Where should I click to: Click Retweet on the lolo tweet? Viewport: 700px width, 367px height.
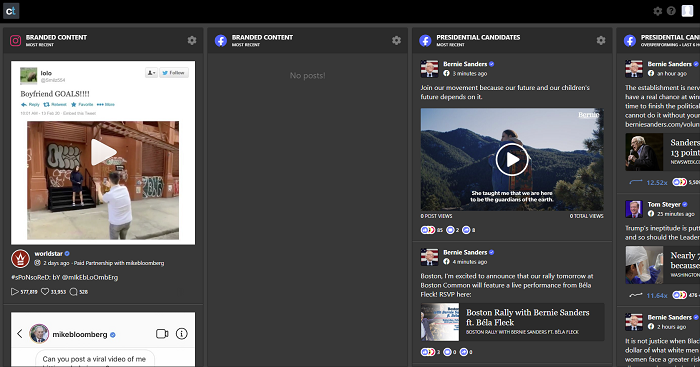55,104
